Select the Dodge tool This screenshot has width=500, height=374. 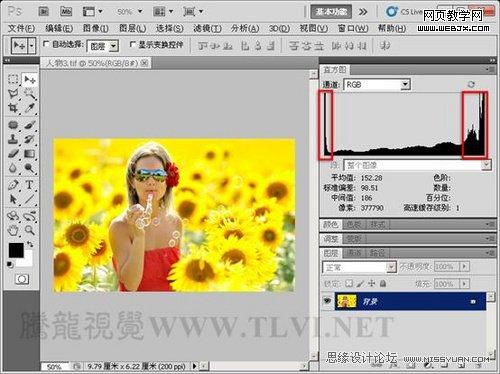30,168
